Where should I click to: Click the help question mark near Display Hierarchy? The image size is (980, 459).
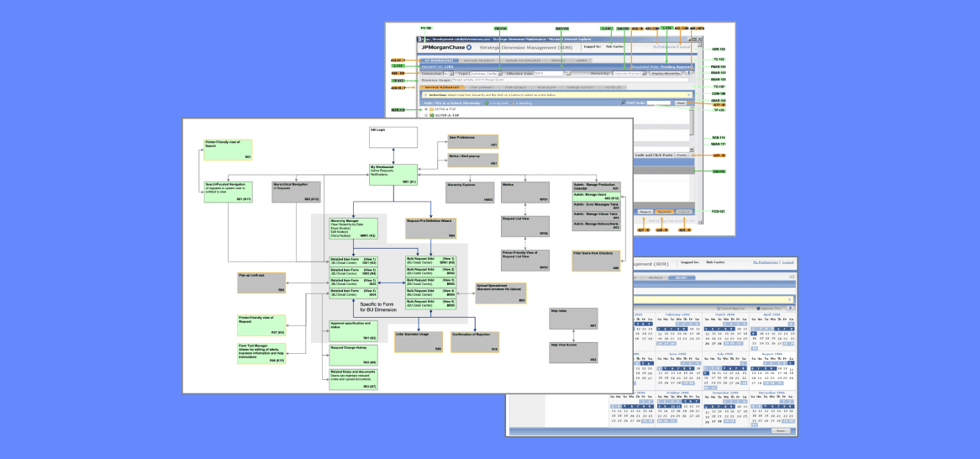click(688, 73)
